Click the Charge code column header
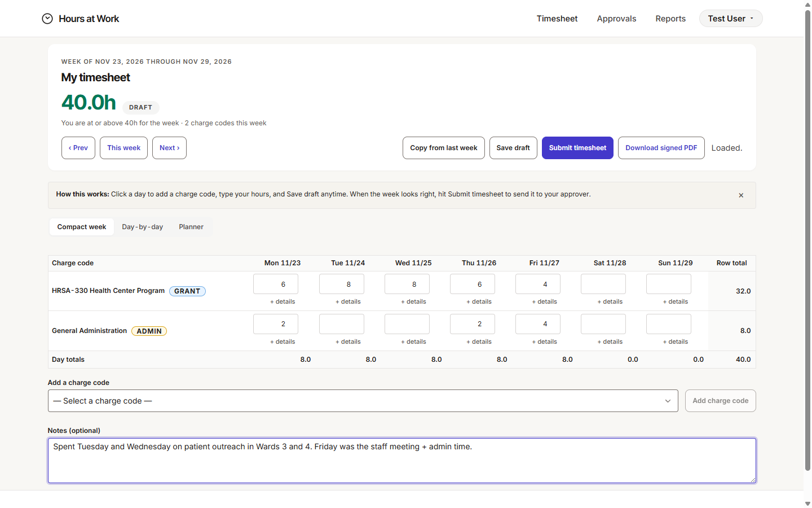The image size is (812, 508). click(73, 263)
